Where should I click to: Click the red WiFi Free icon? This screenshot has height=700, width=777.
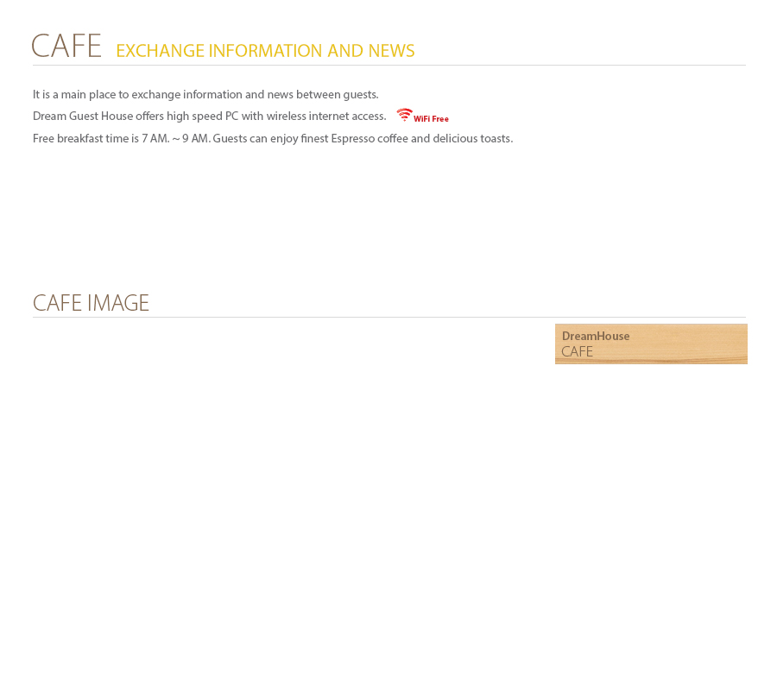click(x=422, y=116)
